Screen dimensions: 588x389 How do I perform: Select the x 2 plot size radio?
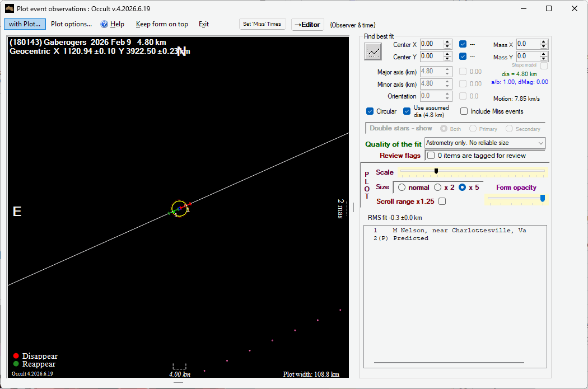(437, 188)
